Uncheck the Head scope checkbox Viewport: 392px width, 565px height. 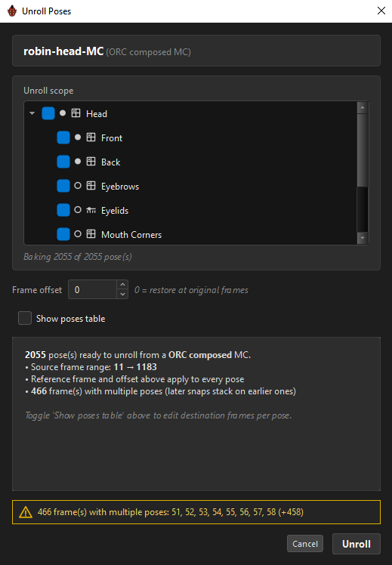48,113
